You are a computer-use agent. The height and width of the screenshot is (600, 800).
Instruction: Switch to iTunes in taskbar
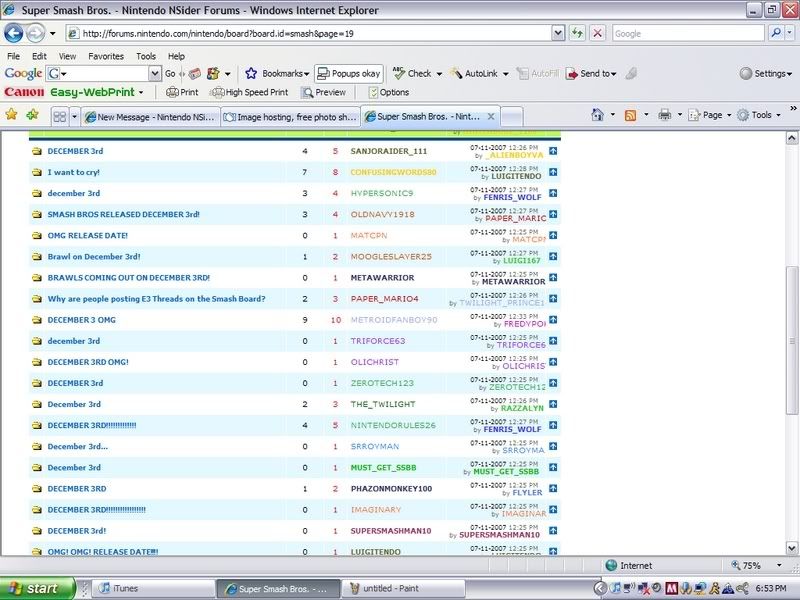[x=154, y=588]
